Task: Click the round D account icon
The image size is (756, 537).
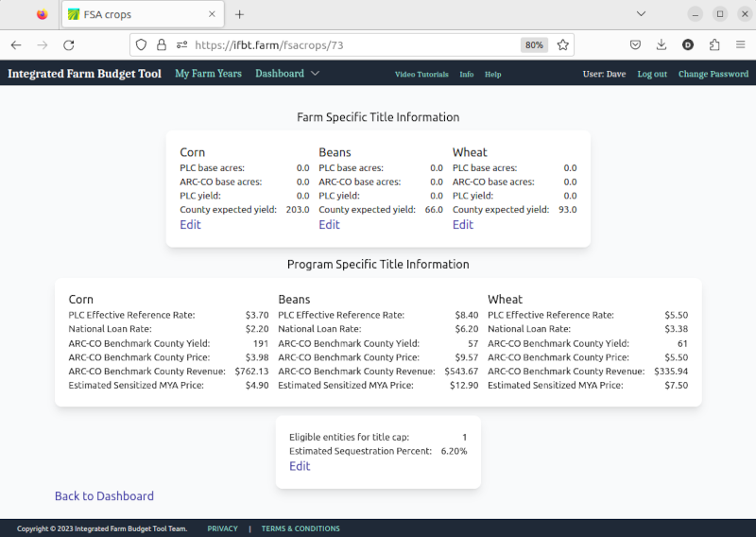Action: point(688,44)
